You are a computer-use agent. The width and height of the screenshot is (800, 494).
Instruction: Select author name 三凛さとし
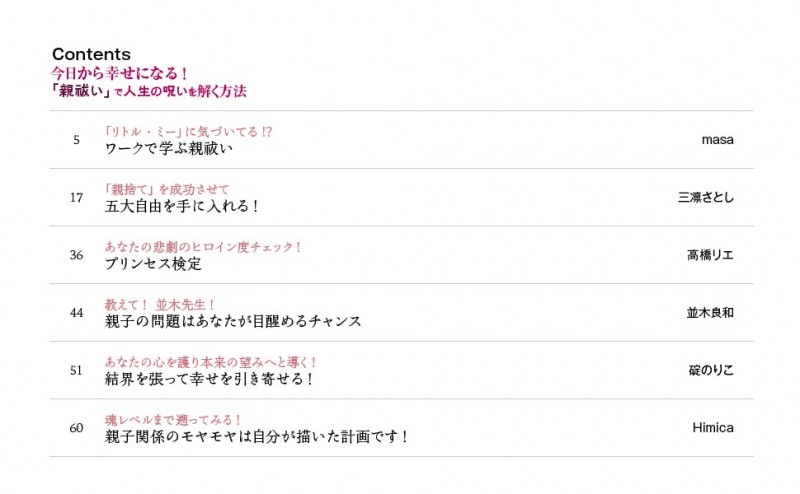(705, 198)
